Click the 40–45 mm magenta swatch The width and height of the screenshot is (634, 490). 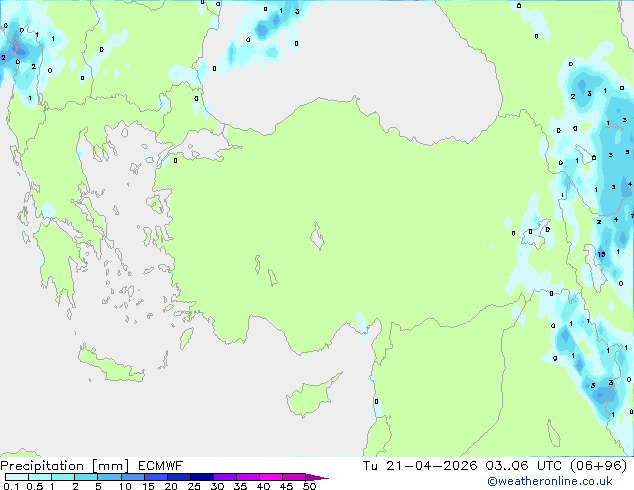271,477
